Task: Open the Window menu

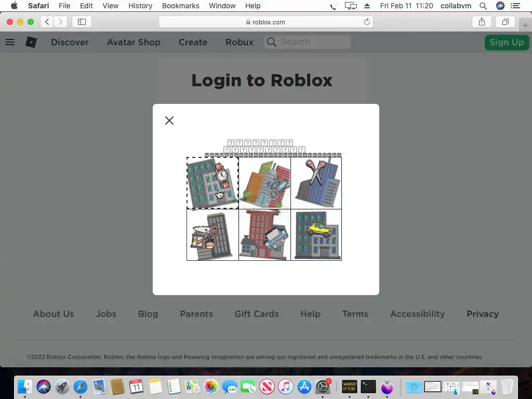Action: pos(222,6)
